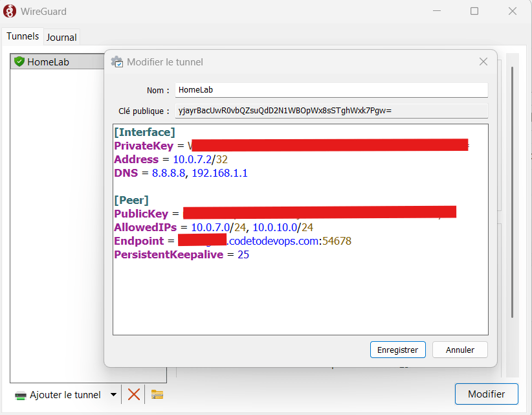This screenshot has height=415, width=532.
Task: Delete the selected tunnel with red X
Action: point(134,394)
